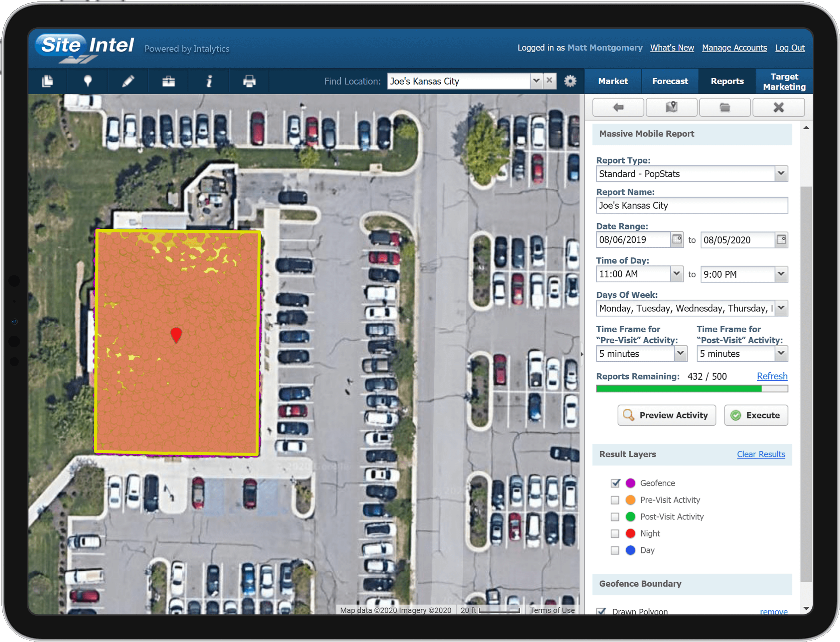Click the green Post-Visit Activity swatch
Viewport: 840px width, 642px height.
coord(631,517)
